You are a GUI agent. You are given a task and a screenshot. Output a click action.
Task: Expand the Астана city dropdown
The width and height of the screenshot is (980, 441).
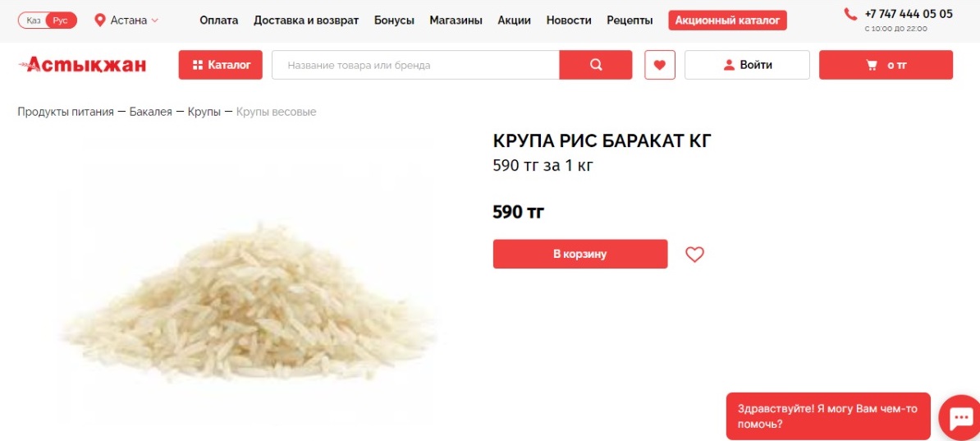(x=127, y=21)
